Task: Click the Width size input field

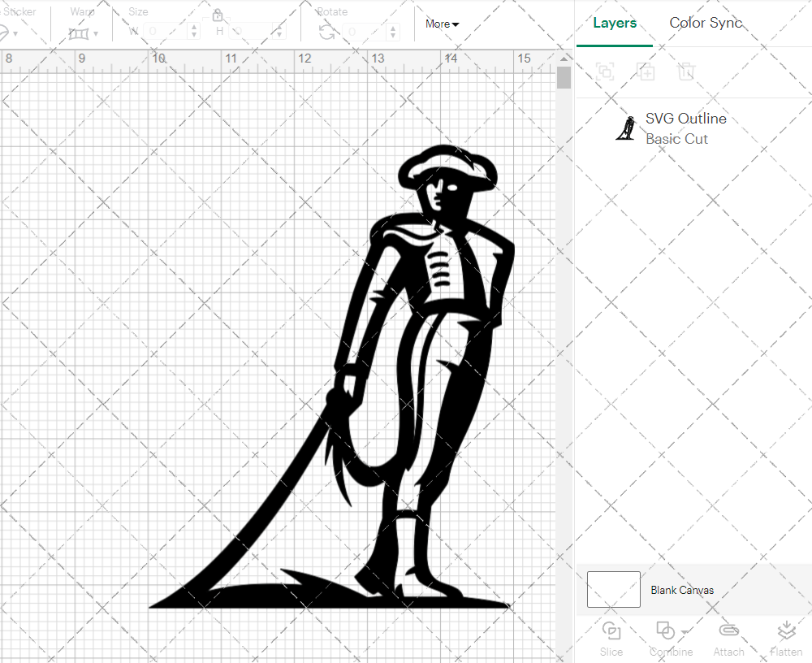Action: (166, 31)
